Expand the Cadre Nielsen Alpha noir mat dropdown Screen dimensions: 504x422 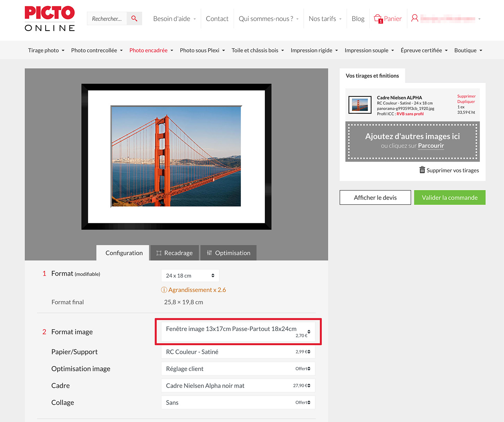click(238, 386)
